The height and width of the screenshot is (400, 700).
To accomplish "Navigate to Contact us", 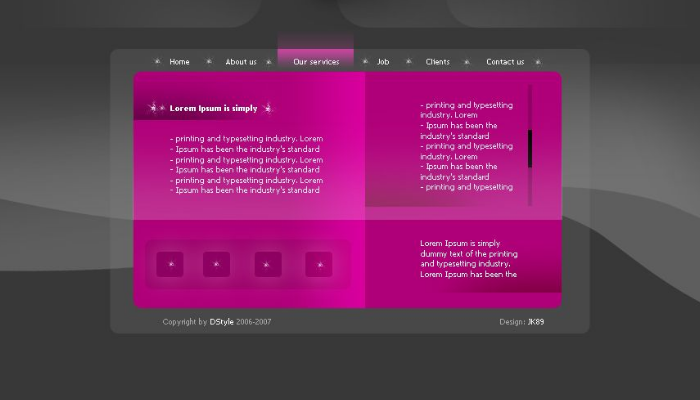I will 505,62.
